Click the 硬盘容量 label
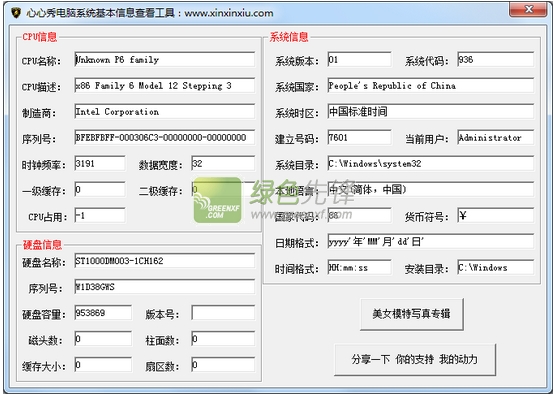 click(x=43, y=314)
